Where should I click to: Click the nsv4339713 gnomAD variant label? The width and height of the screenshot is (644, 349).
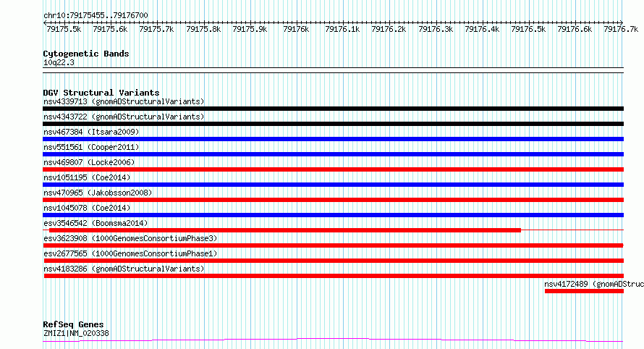pos(124,101)
